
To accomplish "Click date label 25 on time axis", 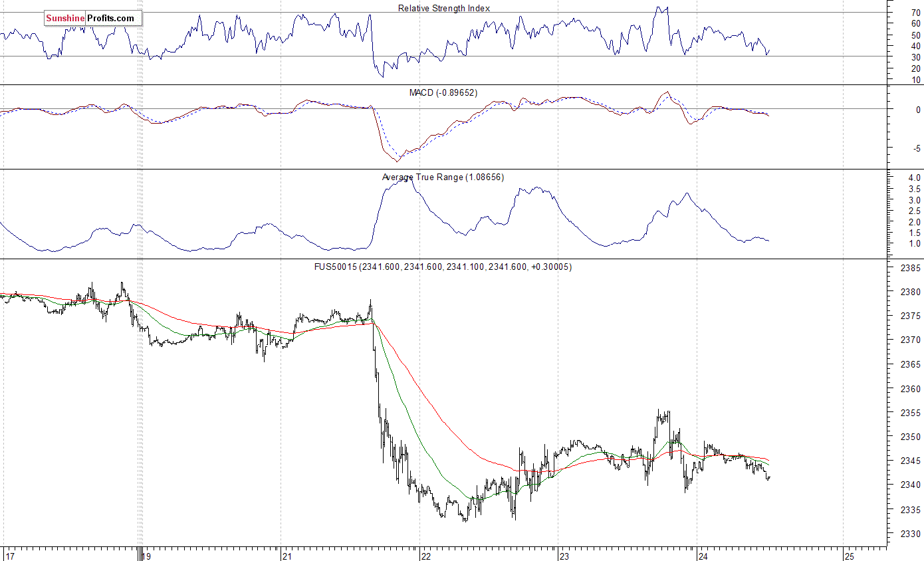I will point(850,556).
